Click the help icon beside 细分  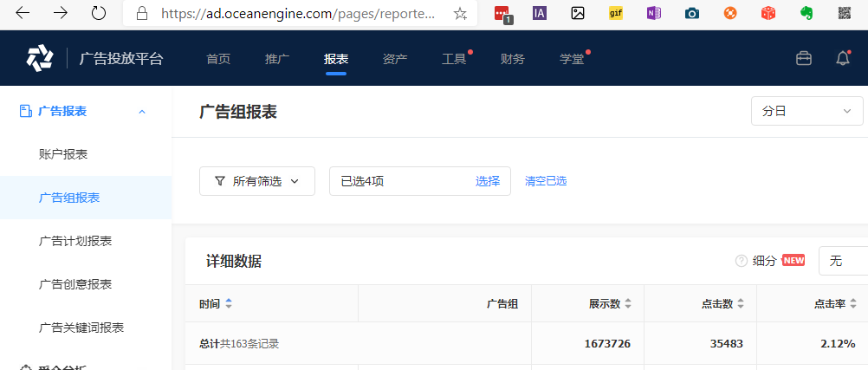click(741, 261)
